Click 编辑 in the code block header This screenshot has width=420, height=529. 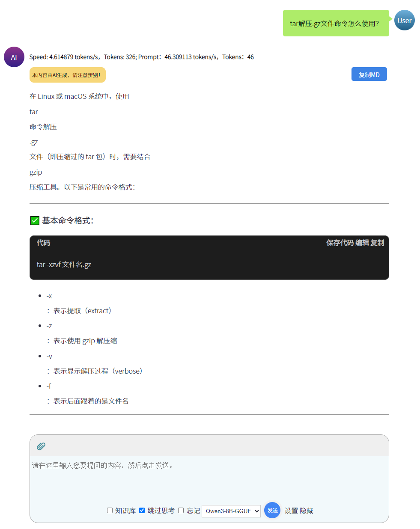pos(362,243)
